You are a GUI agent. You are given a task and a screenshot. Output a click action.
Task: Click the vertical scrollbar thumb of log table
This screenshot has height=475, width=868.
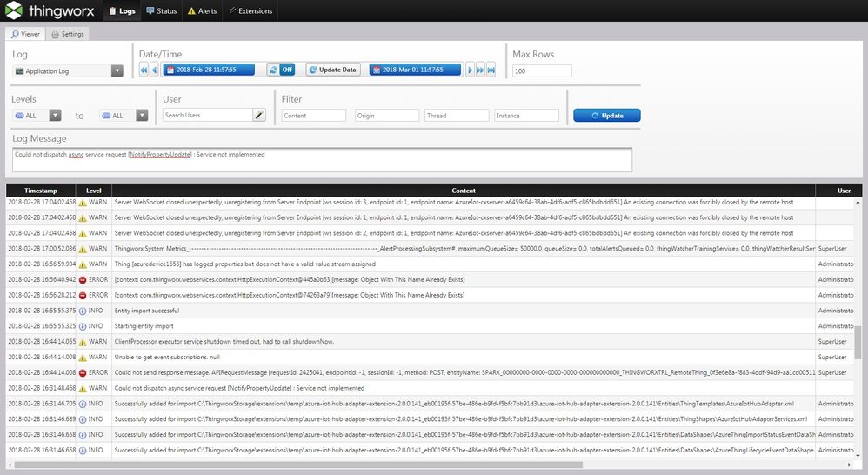pos(858,342)
